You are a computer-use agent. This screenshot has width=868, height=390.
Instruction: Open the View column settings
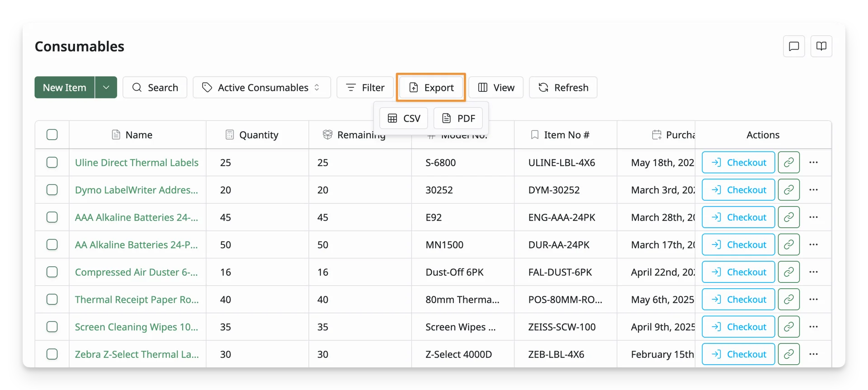(496, 87)
